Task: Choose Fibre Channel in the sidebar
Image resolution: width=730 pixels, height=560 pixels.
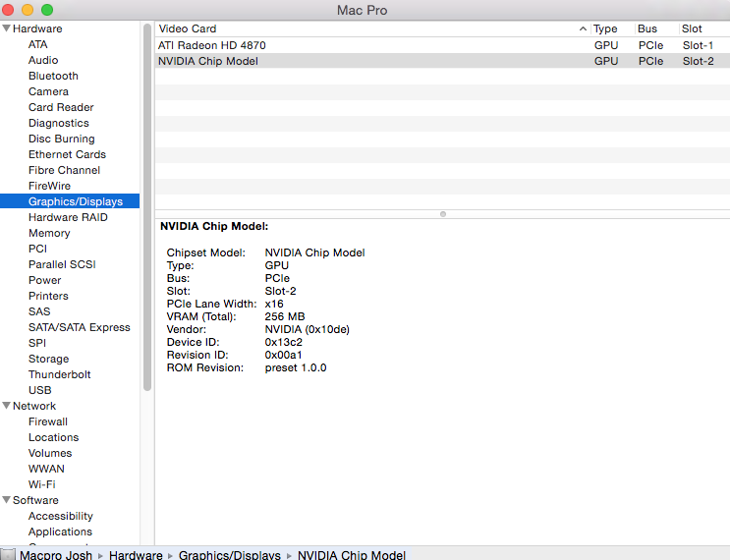Action: coord(64,170)
